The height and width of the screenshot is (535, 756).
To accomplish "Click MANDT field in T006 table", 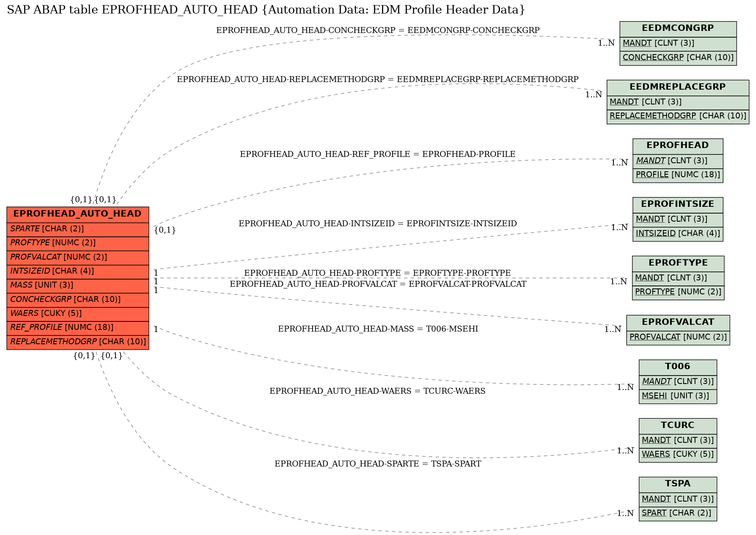I will pos(678,382).
